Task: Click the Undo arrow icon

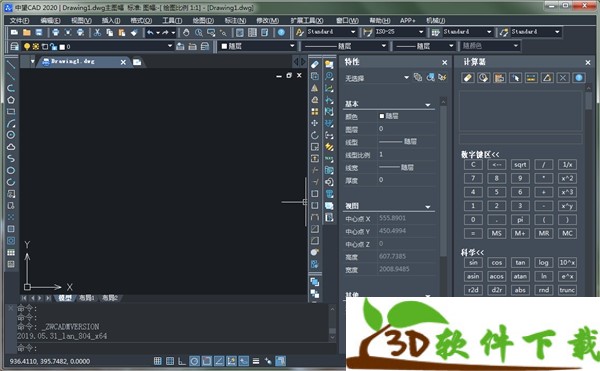Action: (150, 33)
